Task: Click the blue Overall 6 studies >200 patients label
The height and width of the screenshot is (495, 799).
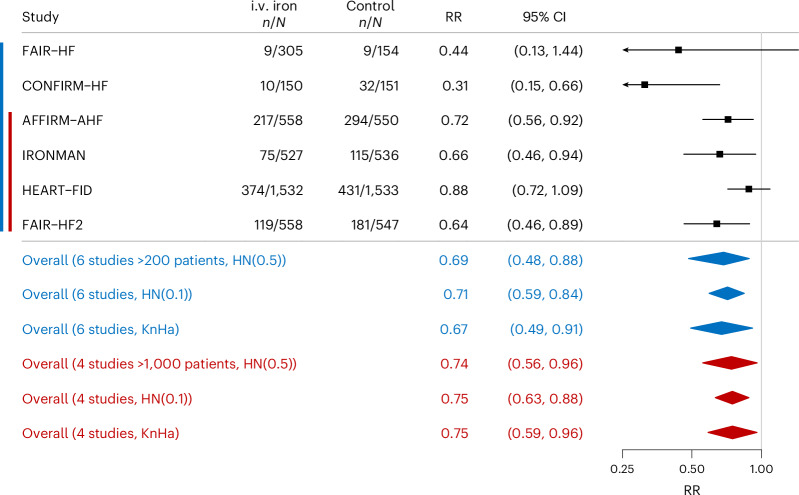Action: pos(154,259)
